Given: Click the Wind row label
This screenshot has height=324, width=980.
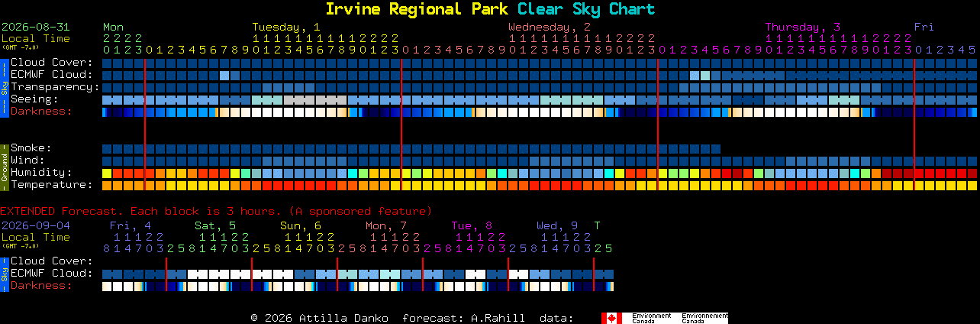Looking at the screenshot, I should (27, 160).
